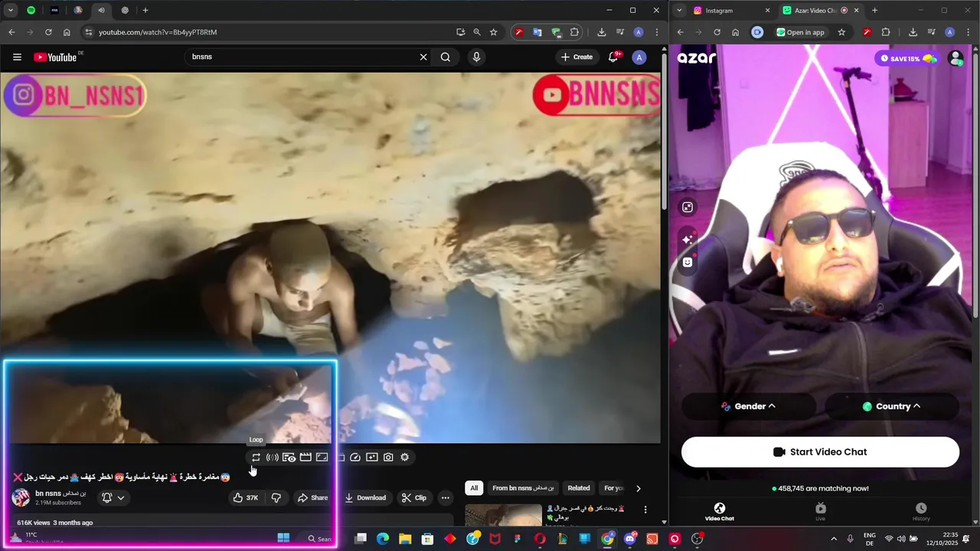Select the Azar Video Chat tab
Viewport: 980px width, 551px height.
pos(719,512)
